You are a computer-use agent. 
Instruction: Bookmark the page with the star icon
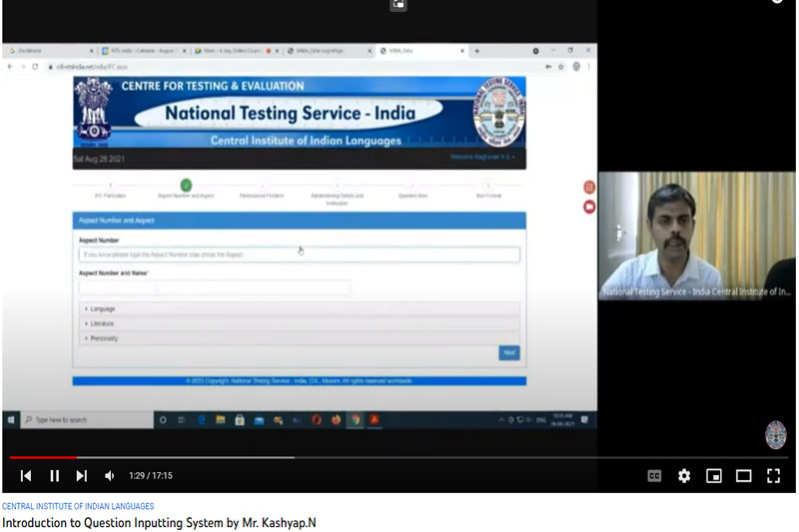(x=561, y=67)
